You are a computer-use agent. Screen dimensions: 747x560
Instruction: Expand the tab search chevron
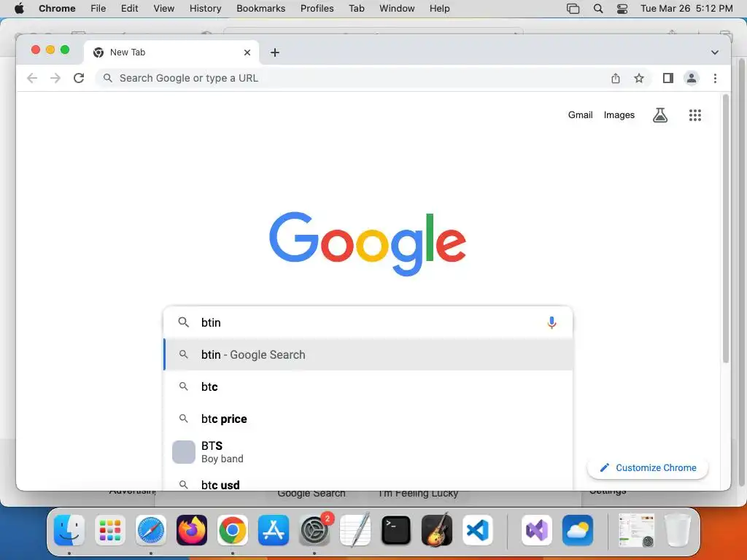pyautogui.click(x=715, y=52)
